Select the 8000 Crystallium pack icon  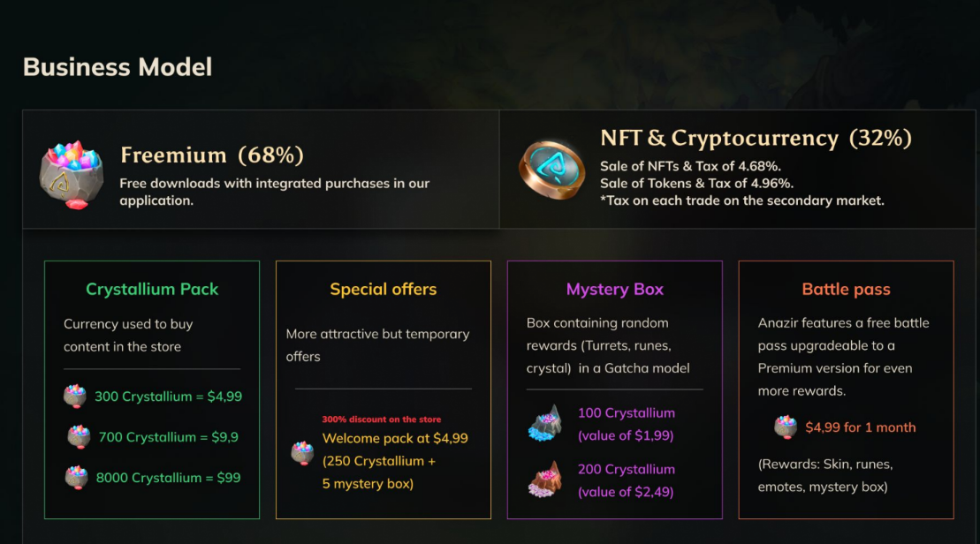click(x=76, y=477)
